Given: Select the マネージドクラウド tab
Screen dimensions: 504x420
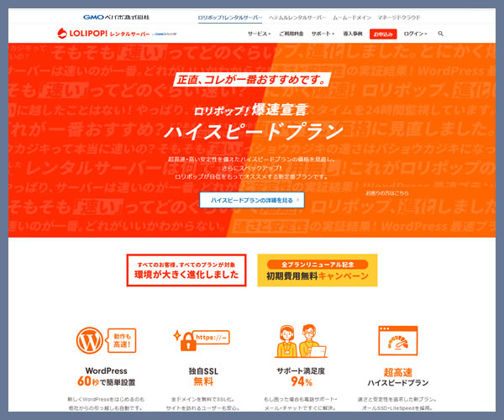Looking at the screenshot, I should tap(399, 18).
